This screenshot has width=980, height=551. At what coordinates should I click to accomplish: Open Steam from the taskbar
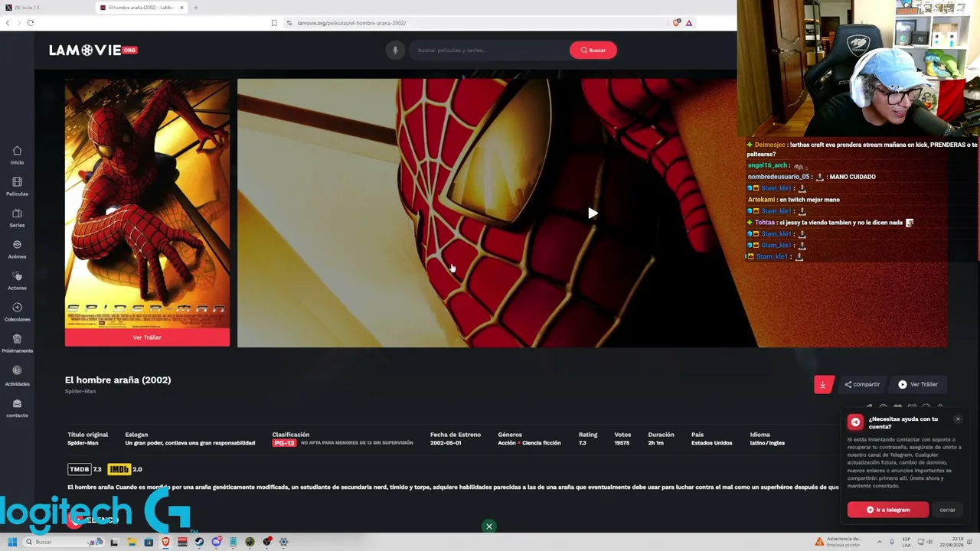click(x=199, y=542)
